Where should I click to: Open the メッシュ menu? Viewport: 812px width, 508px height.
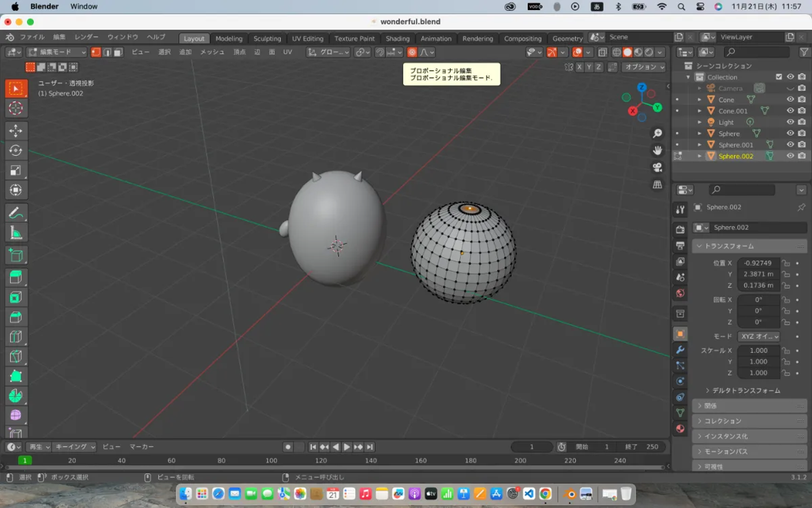tap(212, 52)
